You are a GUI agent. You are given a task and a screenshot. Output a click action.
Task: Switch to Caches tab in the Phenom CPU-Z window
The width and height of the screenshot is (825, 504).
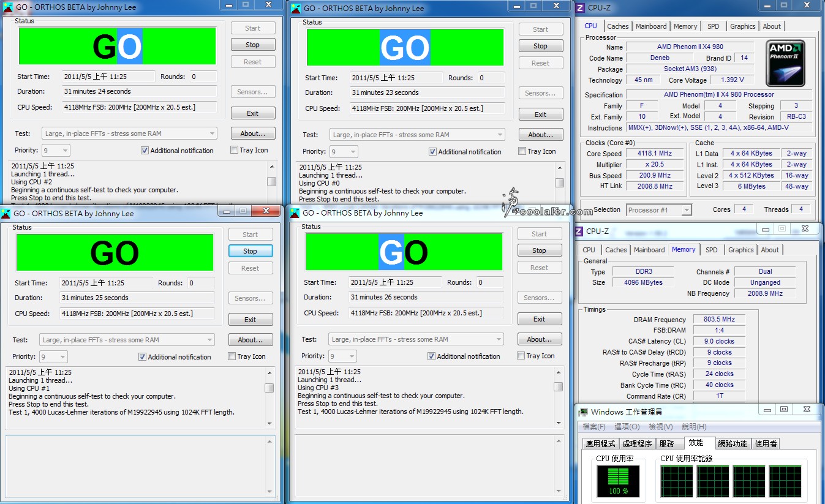pyautogui.click(x=618, y=26)
